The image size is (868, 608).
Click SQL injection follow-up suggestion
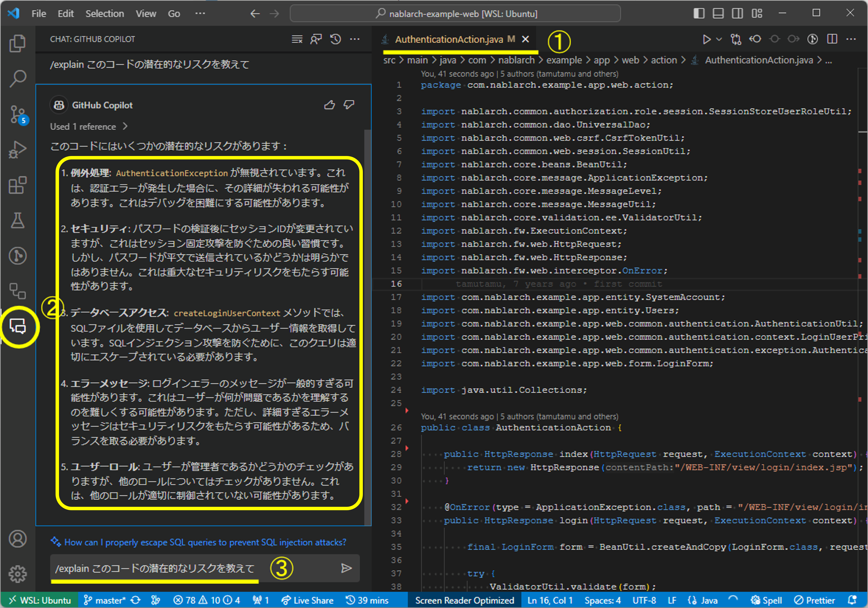click(205, 542)
